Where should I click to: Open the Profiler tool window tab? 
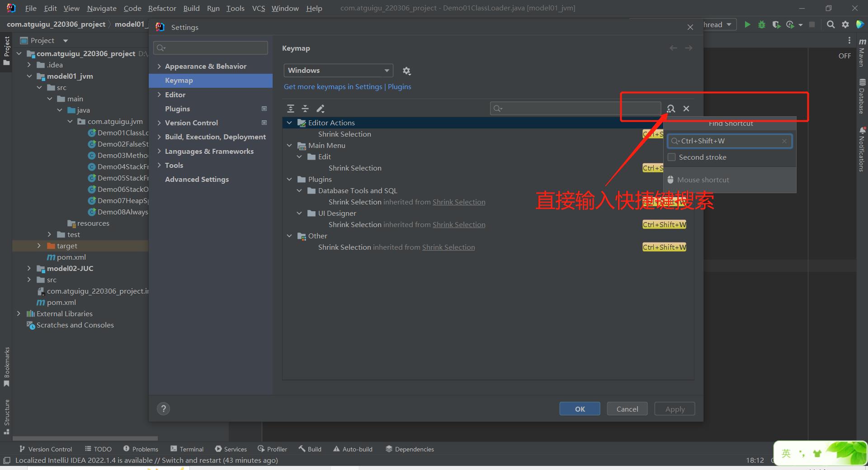(x=272, y=449)
